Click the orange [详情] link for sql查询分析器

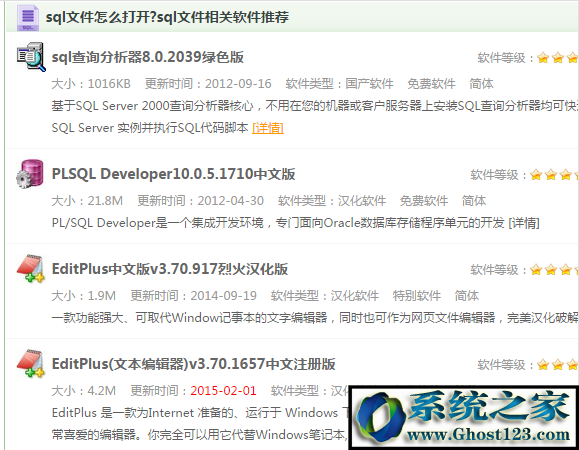(x=268, y=128)
